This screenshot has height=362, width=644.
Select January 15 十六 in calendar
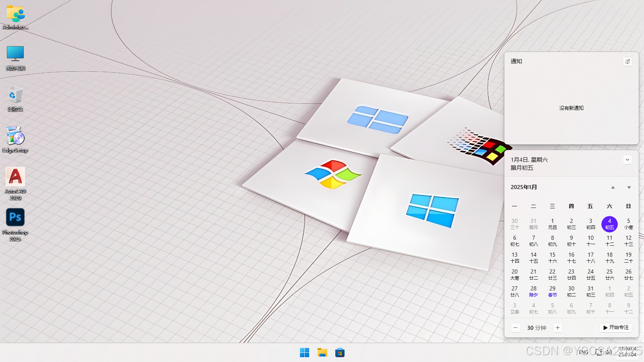coord(553,258)
